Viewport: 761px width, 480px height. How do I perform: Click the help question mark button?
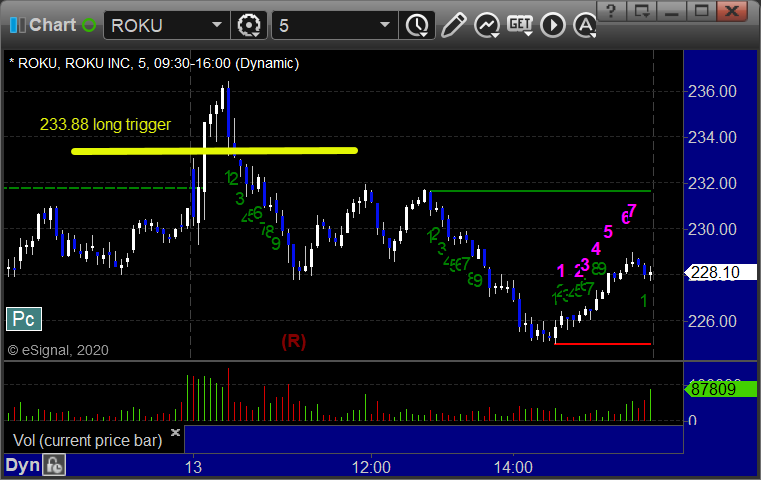coord(611,10)
